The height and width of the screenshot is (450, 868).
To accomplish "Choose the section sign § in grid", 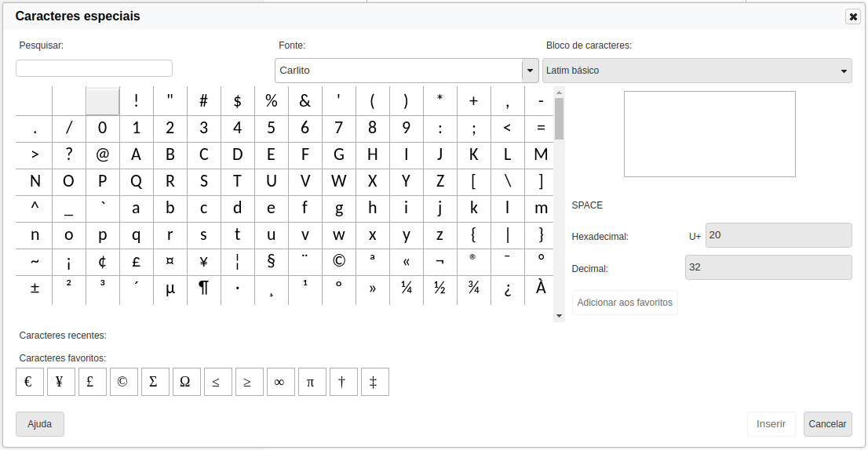I will [x=271, y=262].
